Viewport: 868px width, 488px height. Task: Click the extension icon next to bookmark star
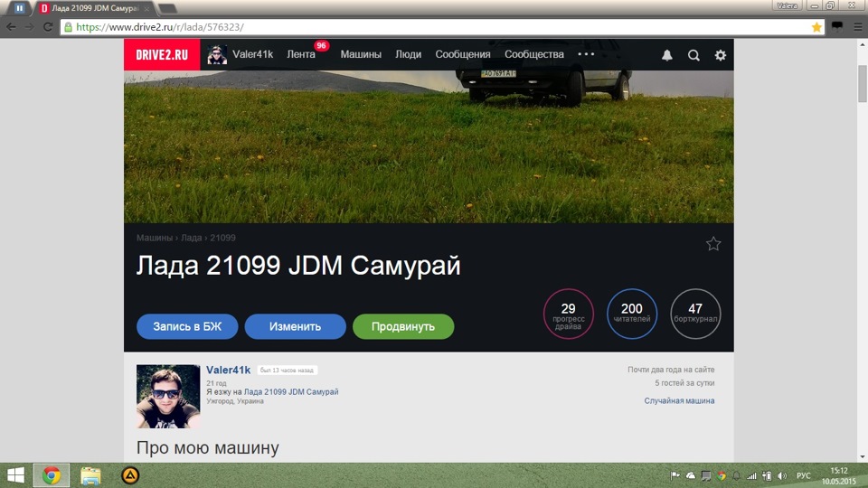pos(837,26)
